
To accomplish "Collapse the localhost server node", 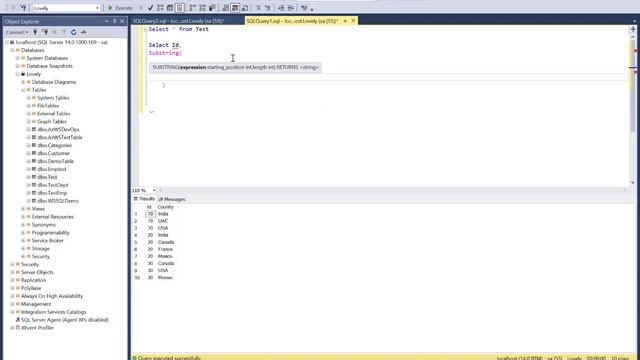I will coord(7,42).
